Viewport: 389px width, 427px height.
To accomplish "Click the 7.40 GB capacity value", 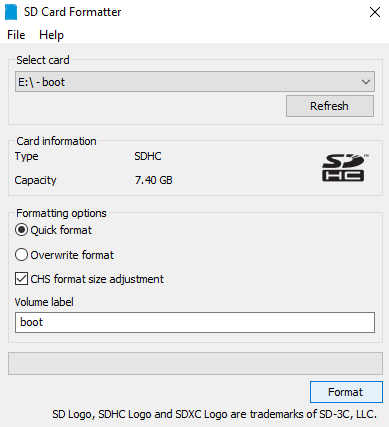I will pyautogui.click(x=154, y=180).
